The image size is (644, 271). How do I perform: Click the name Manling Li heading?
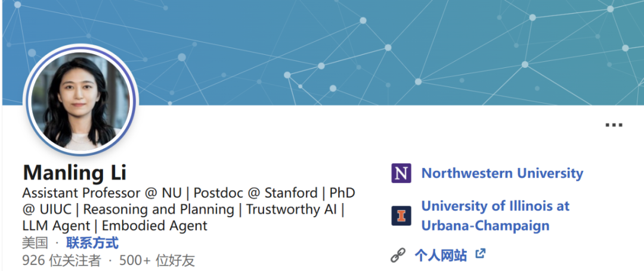(75, 172)
